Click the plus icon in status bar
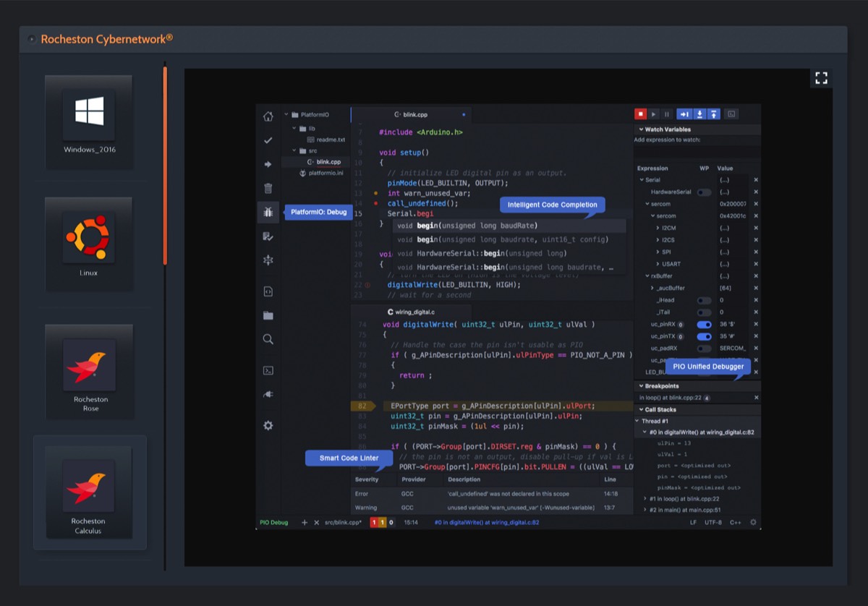868x606 pixels. [x=305, y=522]
